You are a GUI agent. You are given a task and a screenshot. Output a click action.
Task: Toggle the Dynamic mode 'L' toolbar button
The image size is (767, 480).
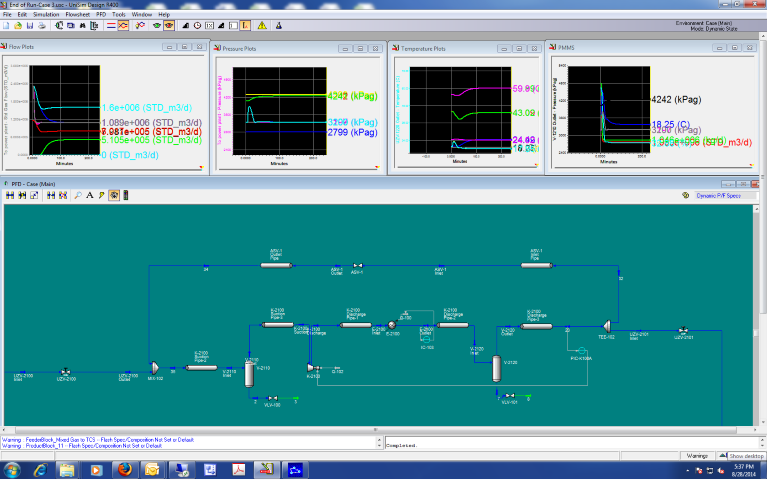click(244, 26)
